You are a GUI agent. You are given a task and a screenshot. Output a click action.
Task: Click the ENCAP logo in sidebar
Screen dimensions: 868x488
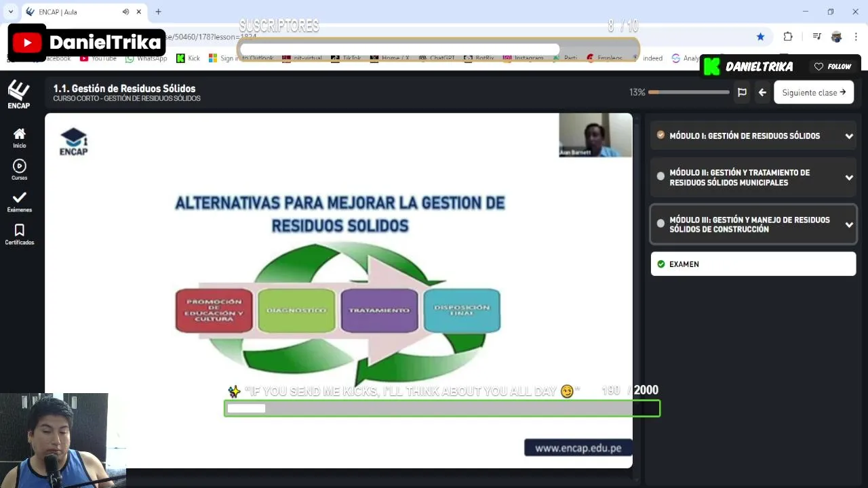coord(19,94)
